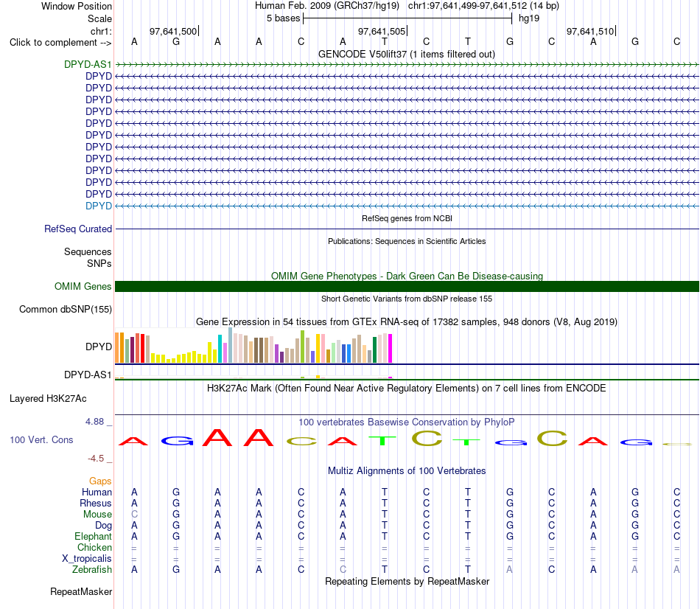Click the orange Gaps label
700x609 pixels.
point(100,481)
